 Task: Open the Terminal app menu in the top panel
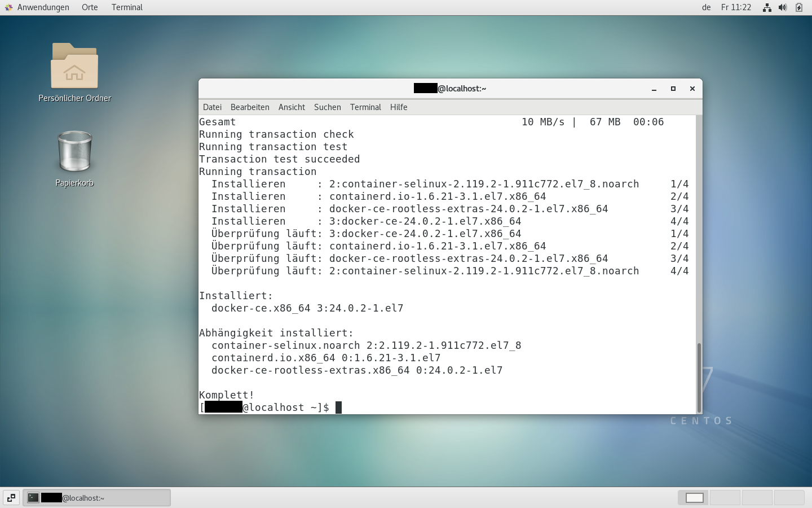point(127,7)
